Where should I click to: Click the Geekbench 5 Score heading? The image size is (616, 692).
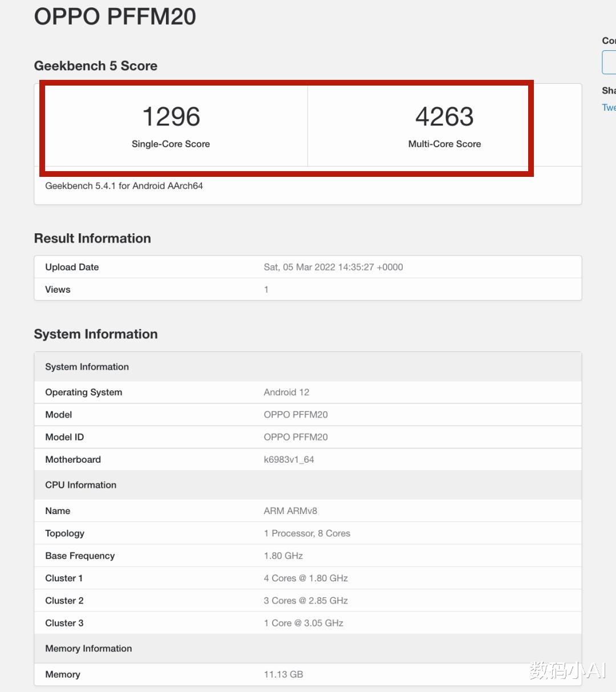coord(96,66)
